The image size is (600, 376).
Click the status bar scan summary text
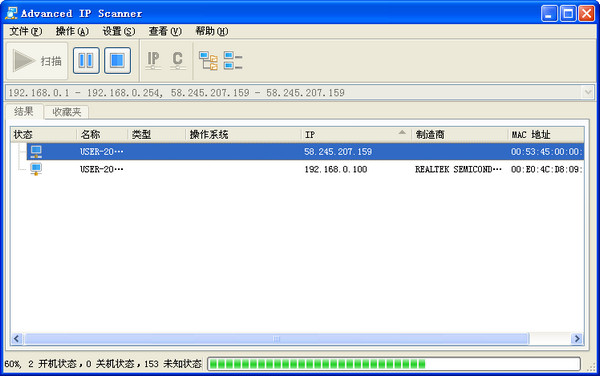[103, 364]
